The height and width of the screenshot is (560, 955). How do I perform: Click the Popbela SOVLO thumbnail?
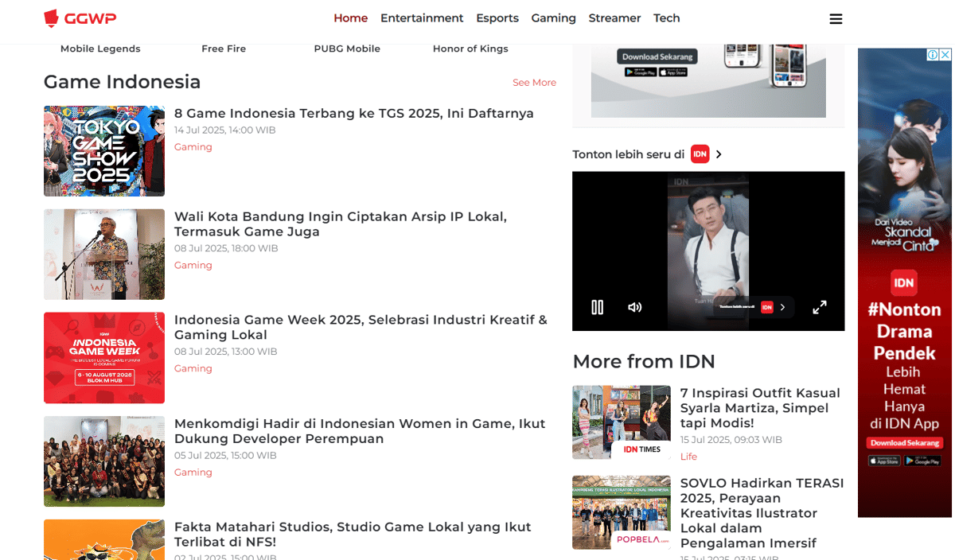pos(622,512)
